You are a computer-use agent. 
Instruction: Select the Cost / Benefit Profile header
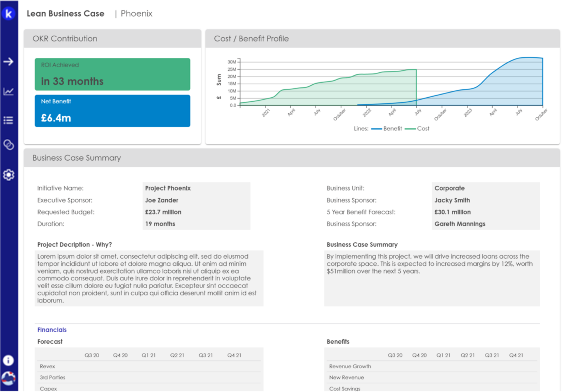coord(383,39)
